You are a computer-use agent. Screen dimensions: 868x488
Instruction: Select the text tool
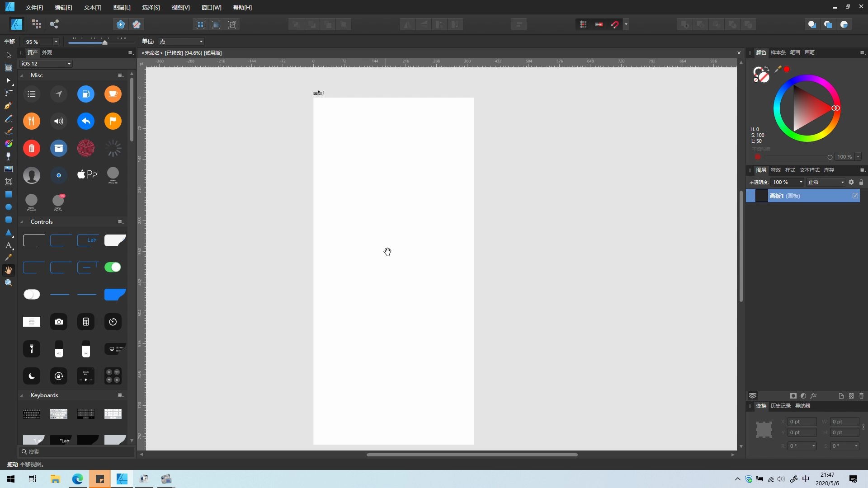[8, 245]
